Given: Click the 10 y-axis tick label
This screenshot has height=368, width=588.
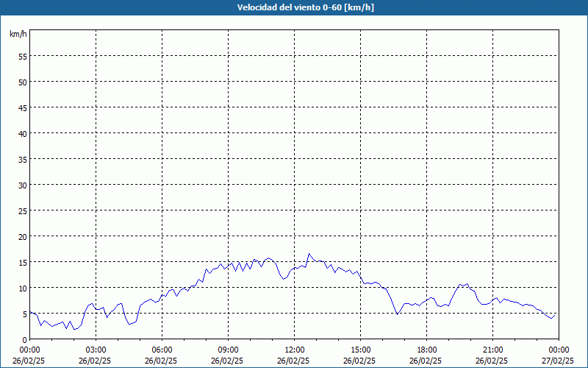Looking at the screenshot, I should tap(23, 289).
